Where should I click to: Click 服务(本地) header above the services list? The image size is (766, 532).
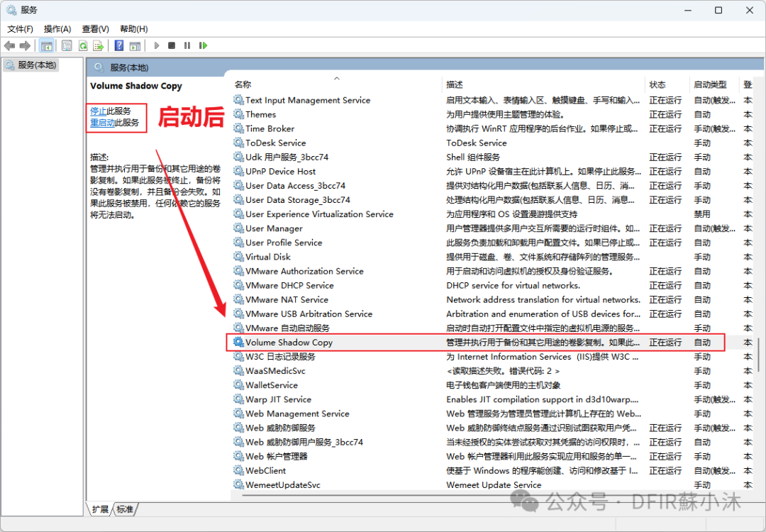click(x=129, y=67)
